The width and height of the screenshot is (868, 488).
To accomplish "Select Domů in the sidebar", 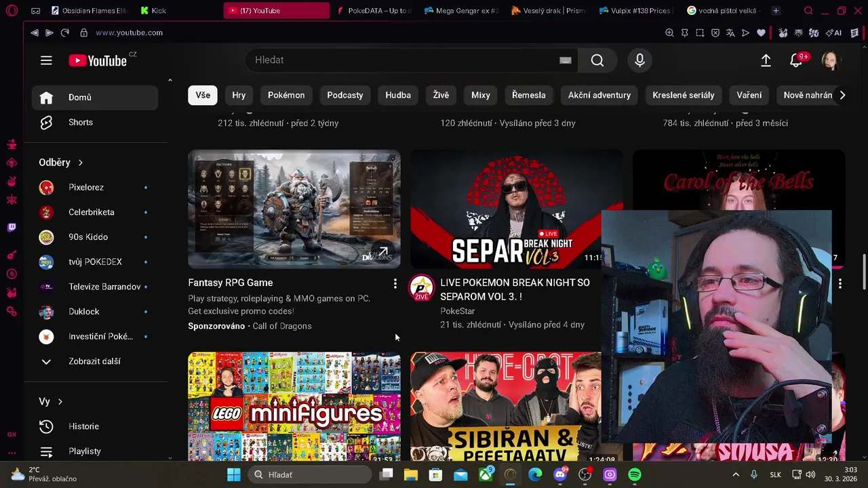I will 95,98.
